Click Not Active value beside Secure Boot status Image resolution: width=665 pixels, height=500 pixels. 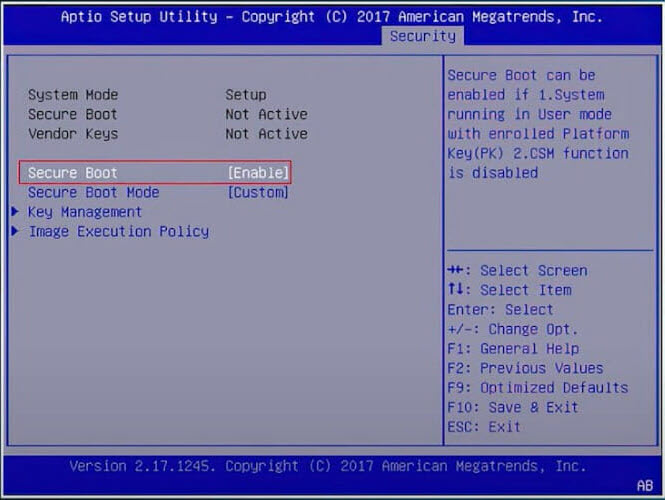click(x=266, y=114)
